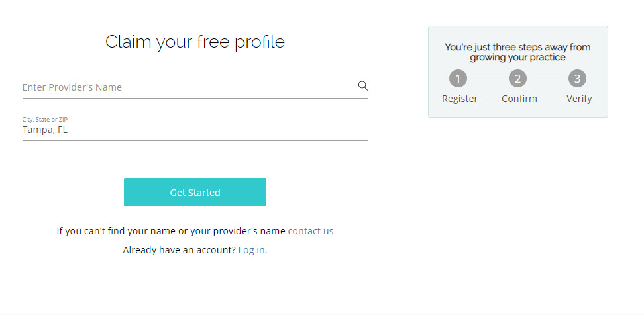Click the Tampa, FL location field
This screenshot has width=644, height=315.
195,130
